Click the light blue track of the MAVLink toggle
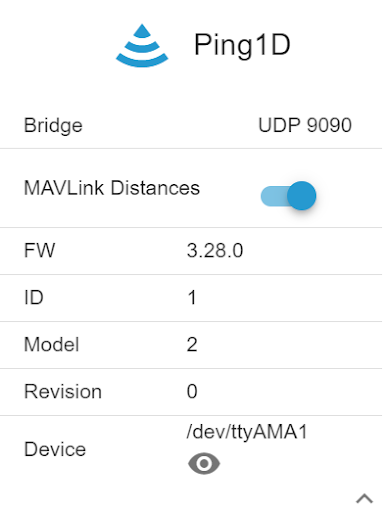Screen dimensions: 388x512 point(274,196)
